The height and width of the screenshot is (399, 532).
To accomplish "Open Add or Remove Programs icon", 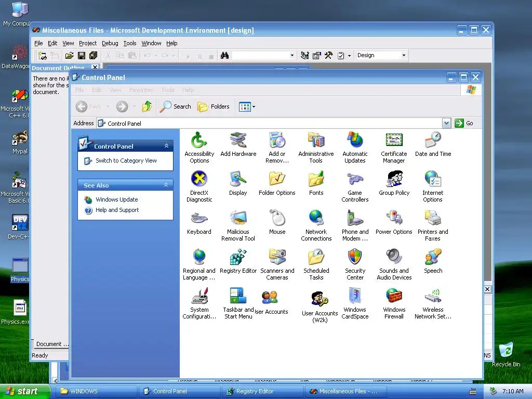I will tap(277, 148).
